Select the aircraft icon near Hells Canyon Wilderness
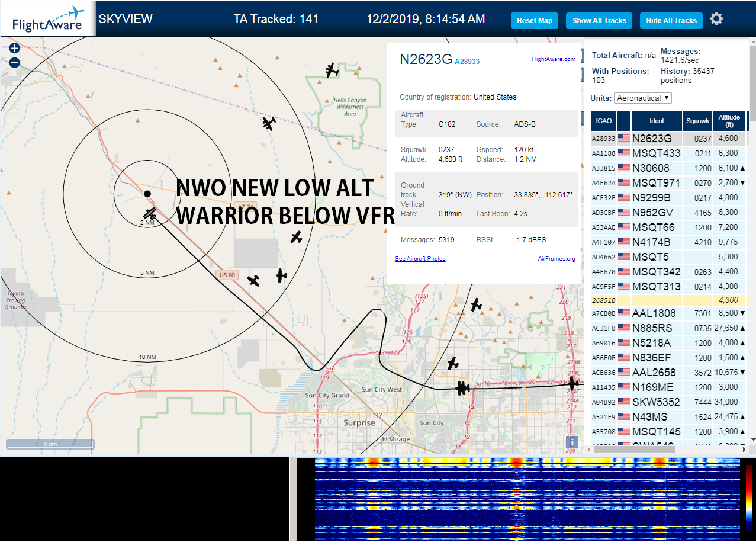Screen dimensions: 756x542 pyautogui.click(x=332, y=70)
